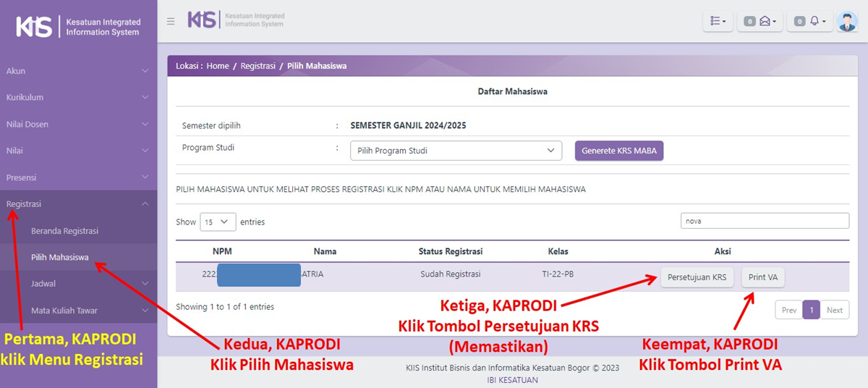868x388 pixels.
Task: Click the Persetujuan KRS button
Action: pos(697,277)
